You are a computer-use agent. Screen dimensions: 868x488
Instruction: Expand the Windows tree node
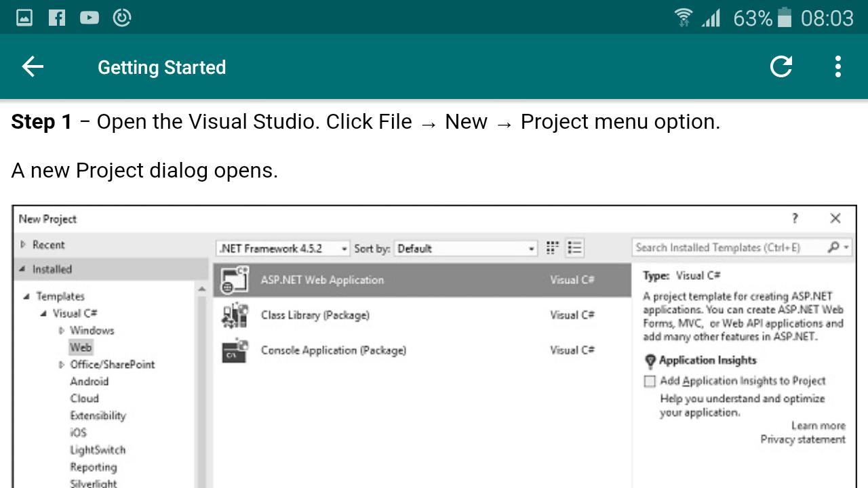61,331
